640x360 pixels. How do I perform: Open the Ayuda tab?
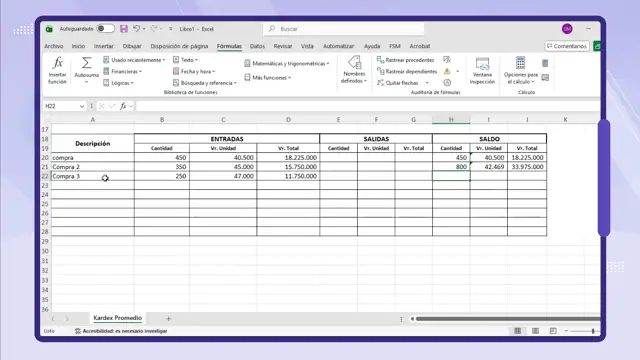(x=372, y=46)
